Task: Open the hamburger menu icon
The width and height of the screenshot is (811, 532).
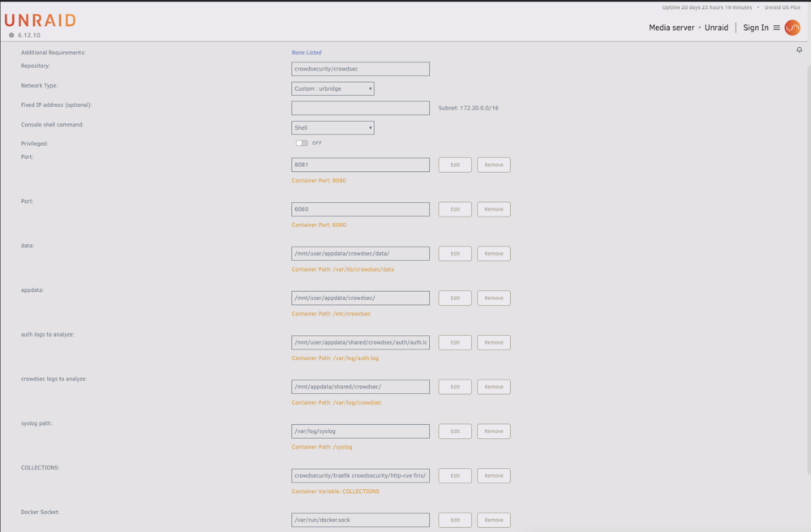Action: tap(776, 28)
